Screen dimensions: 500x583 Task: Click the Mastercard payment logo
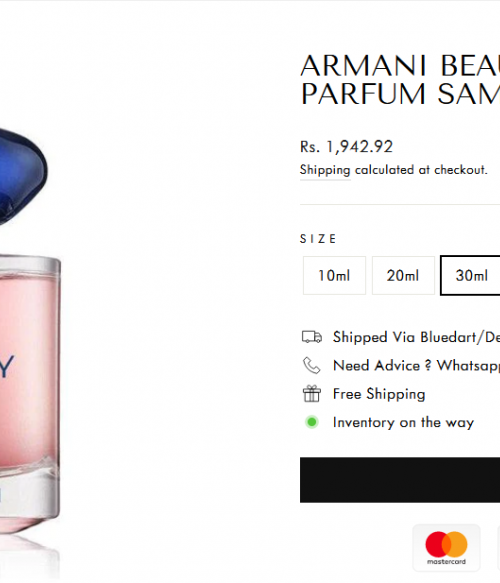pyautogui.click(x=446, y=548)
